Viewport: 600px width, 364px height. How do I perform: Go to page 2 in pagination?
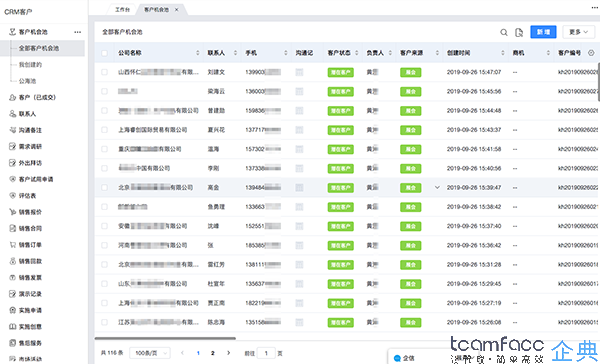(213, 353)
